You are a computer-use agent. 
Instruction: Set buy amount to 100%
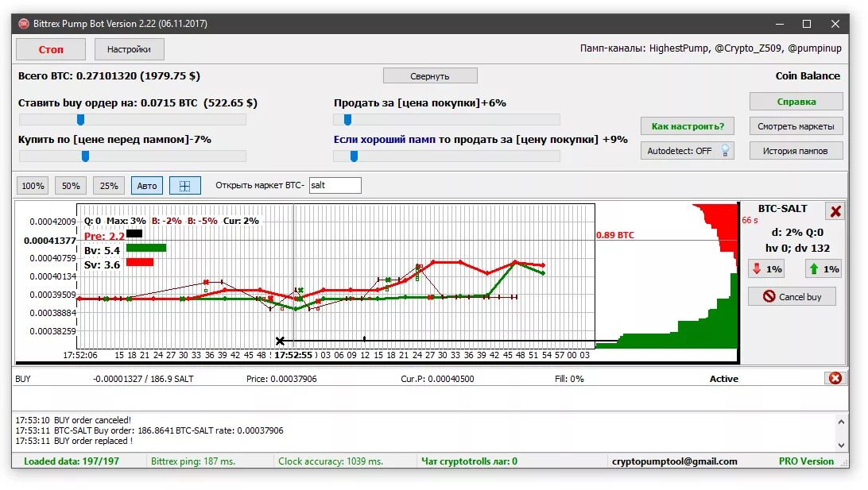[x=33, y=186]
